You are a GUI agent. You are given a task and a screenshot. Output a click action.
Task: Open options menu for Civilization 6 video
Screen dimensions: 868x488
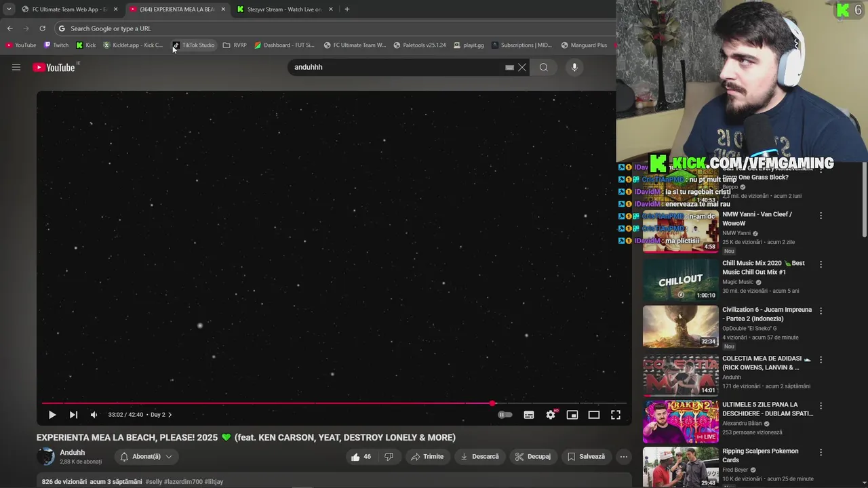[x=821, y=311]
